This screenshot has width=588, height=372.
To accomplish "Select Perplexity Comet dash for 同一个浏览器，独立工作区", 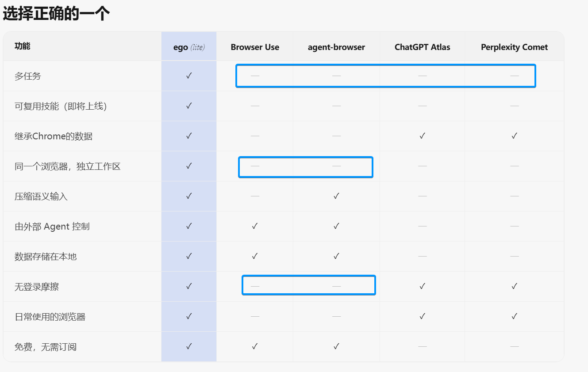I will coord(514,166).
